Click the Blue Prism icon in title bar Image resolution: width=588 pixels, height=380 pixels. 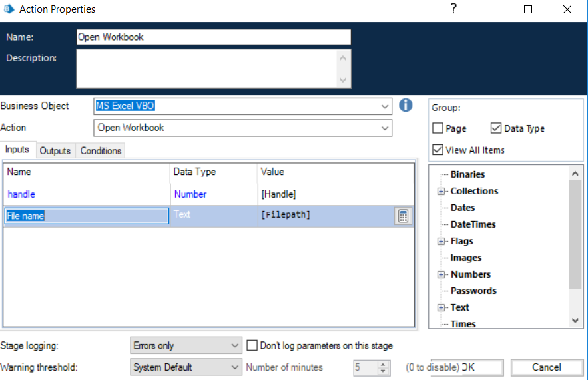tap(9, 9)
